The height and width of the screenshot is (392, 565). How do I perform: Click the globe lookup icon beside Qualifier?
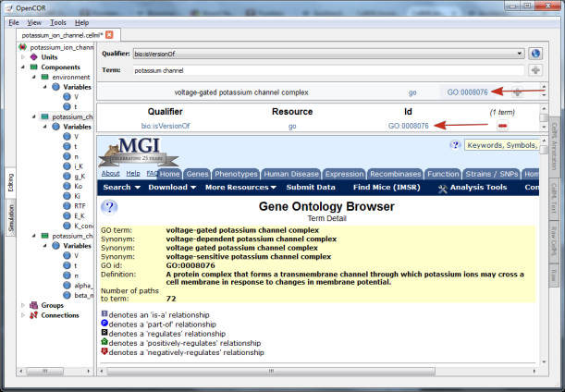pos(535,54)
